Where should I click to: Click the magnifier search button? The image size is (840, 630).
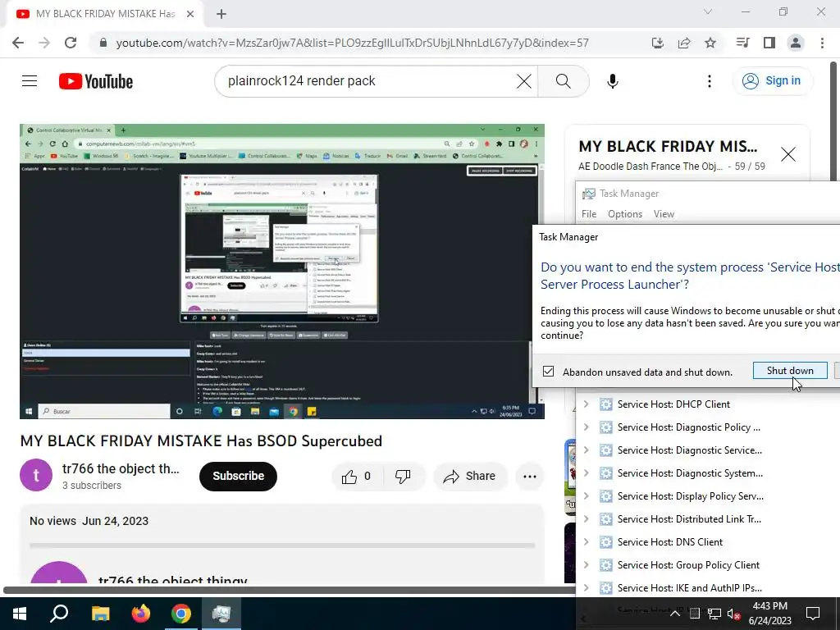pyautogui.click(x=563, y=81)
